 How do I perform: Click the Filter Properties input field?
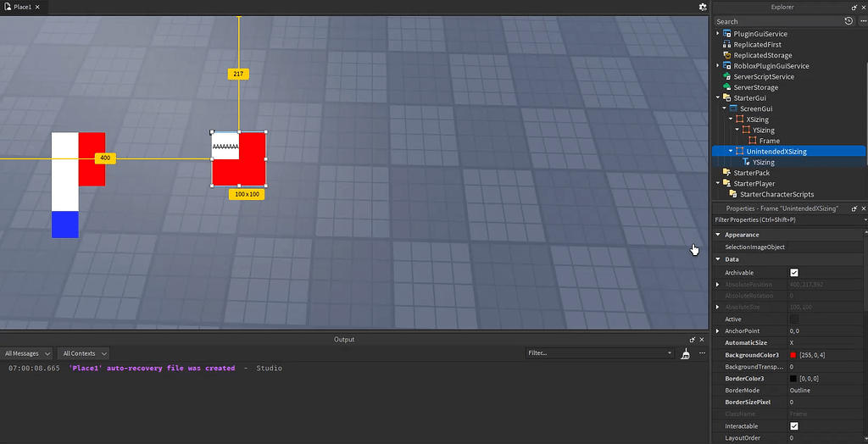(788, 219)
